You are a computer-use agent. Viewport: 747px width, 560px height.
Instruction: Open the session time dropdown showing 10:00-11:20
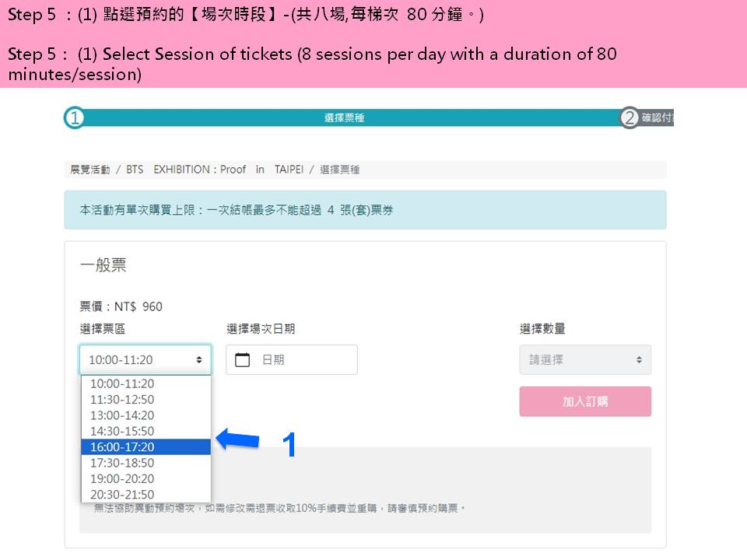pyautogui.click(x=145, y=360)
